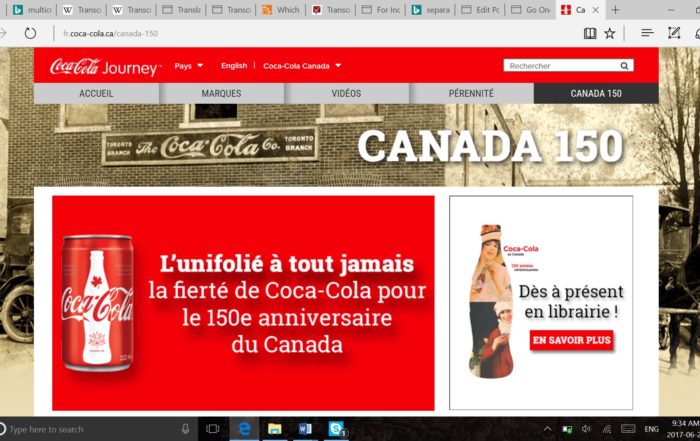Click 'Dès à présent en librairie !' text

point(571,301)
